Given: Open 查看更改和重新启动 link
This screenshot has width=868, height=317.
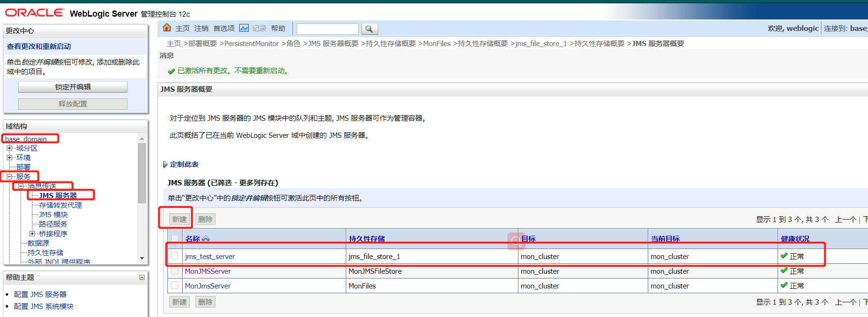Looking at the screenshot, I should 39,47.
